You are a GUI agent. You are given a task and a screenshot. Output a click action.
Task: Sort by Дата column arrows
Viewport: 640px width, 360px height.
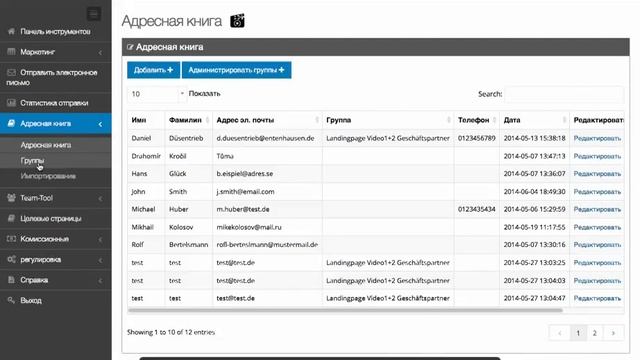[564, 120]
